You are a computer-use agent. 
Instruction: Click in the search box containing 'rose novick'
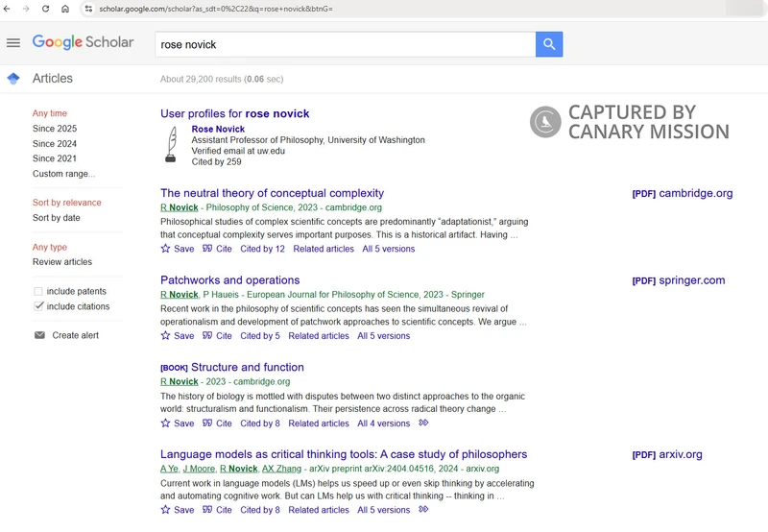(x=346, y=44)
